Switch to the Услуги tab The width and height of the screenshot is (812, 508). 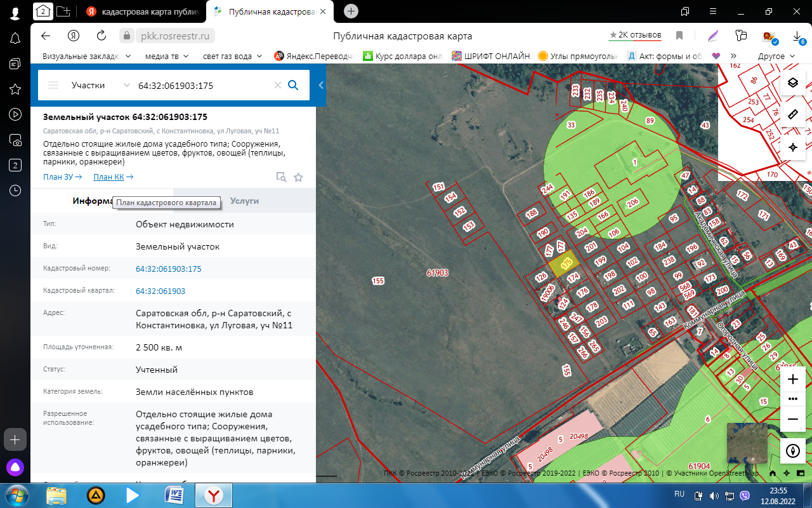point(244,201)
